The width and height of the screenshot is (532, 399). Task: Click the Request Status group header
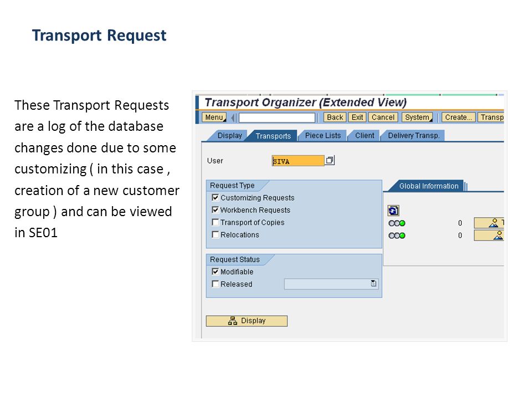(235, 259)
